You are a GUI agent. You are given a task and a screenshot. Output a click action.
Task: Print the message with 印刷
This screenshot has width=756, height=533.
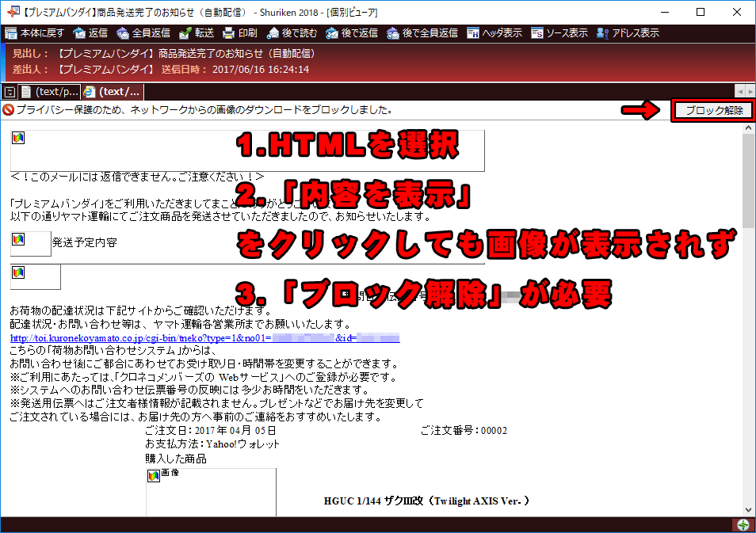coord(239,33)
